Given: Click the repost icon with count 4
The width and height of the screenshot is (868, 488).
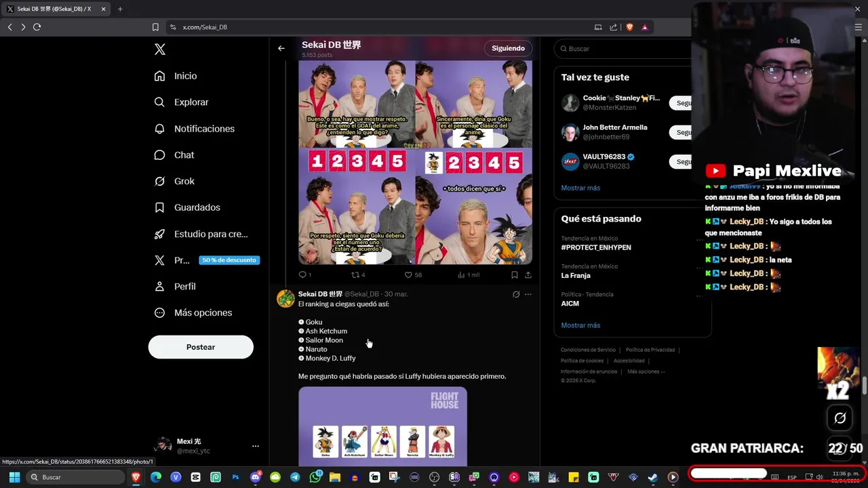Looking at the screenshot, I should pos(357,274).
